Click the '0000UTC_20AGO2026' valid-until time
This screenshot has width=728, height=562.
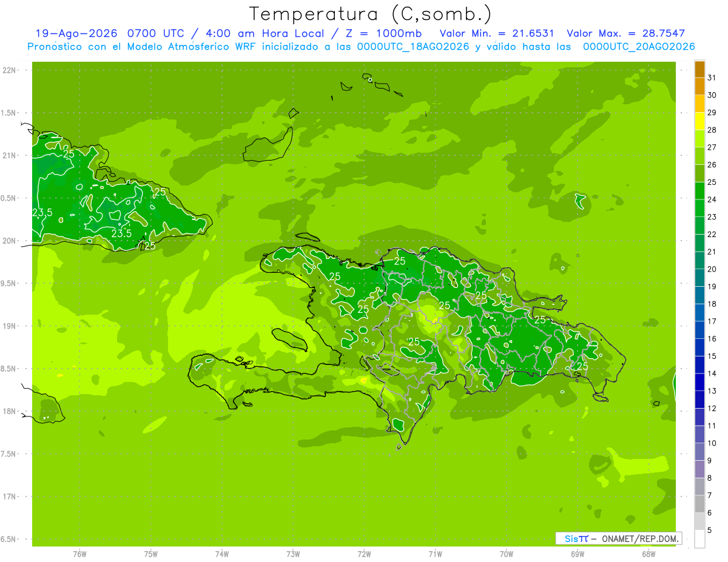(639, 47)
